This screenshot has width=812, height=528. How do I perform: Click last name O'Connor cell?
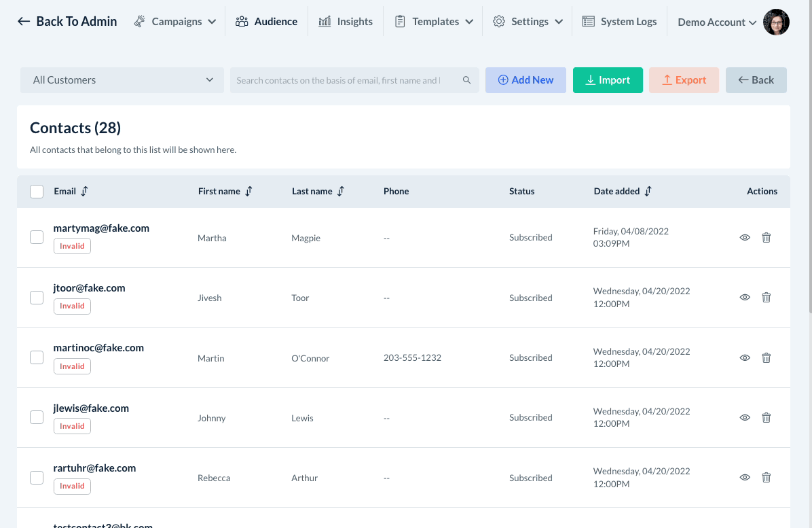[x=310, y=358]
